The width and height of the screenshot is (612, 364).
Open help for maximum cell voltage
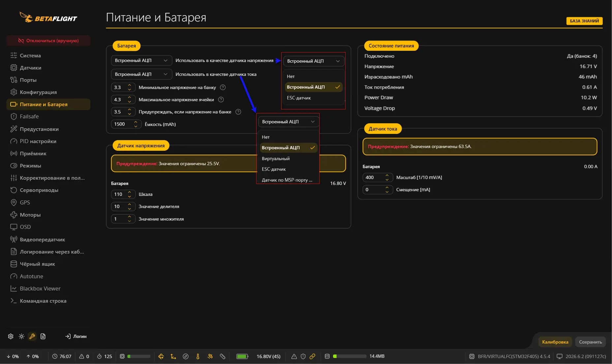pos(221,100)
